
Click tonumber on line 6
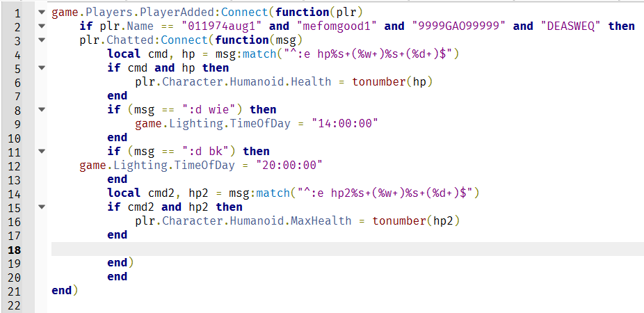click(379, 82)
